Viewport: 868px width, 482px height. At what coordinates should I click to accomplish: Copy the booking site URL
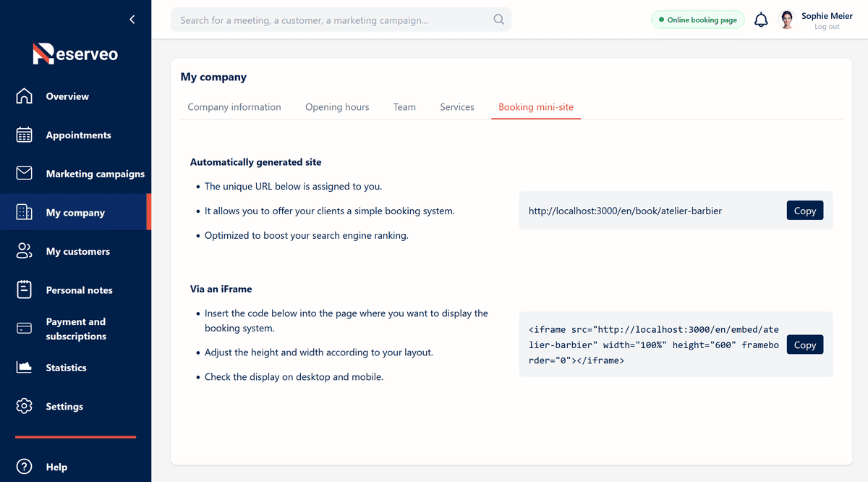[x=805, y=211]
